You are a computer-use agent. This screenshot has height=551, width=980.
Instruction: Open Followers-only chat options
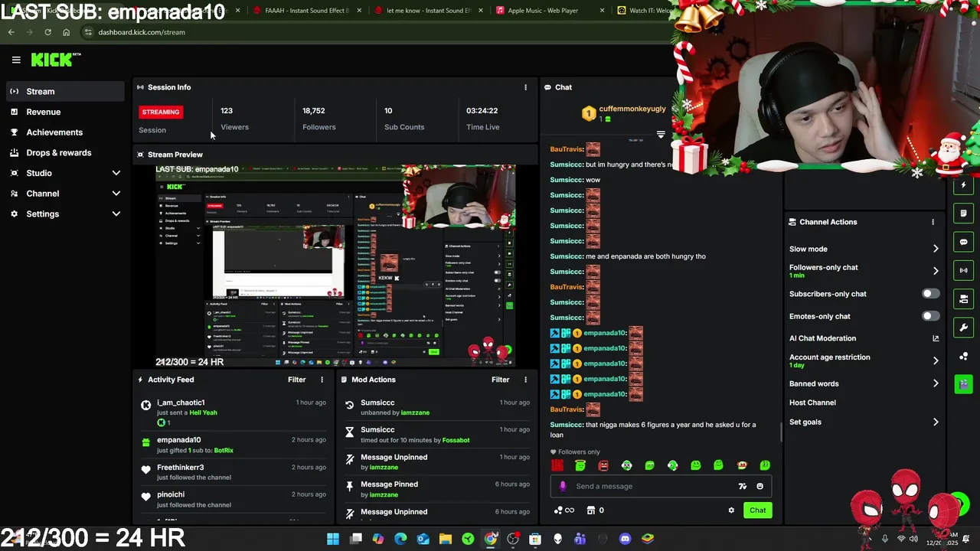864,271
